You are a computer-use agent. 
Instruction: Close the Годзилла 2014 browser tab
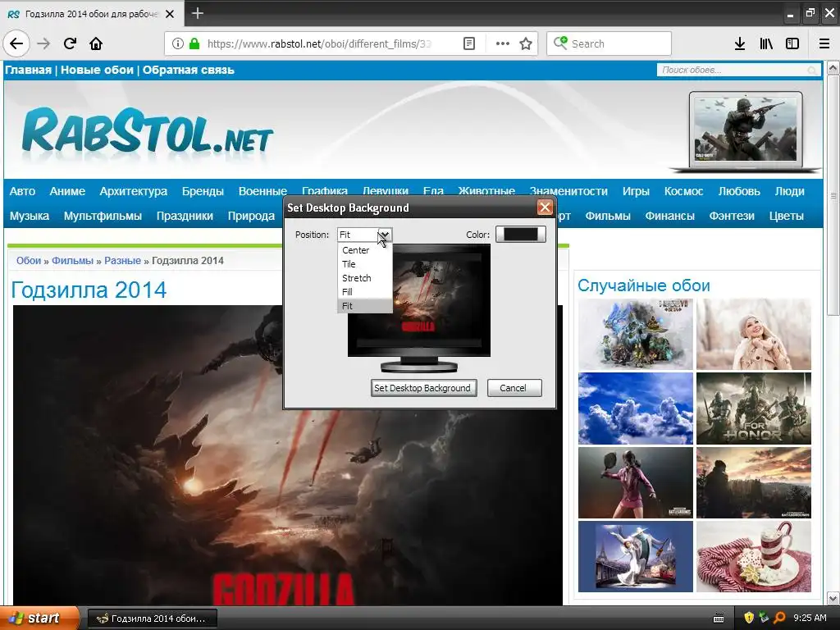[x=170, y=14]
